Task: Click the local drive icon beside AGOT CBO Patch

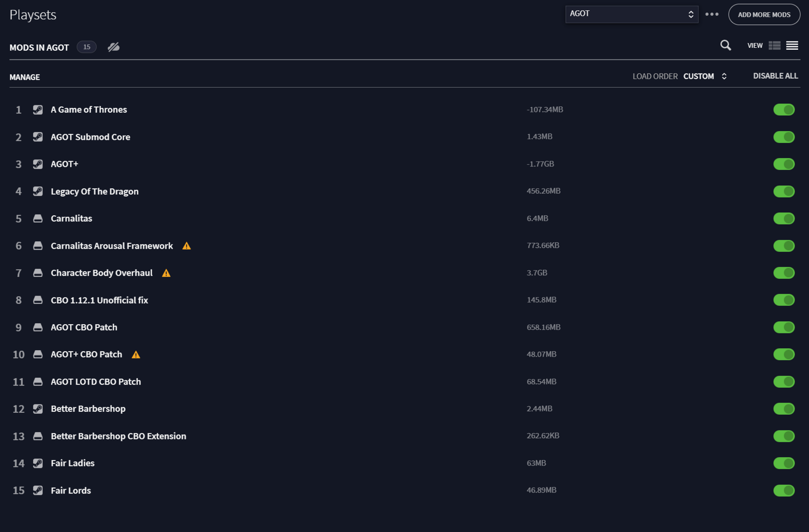Action: (x=38, y=327)
